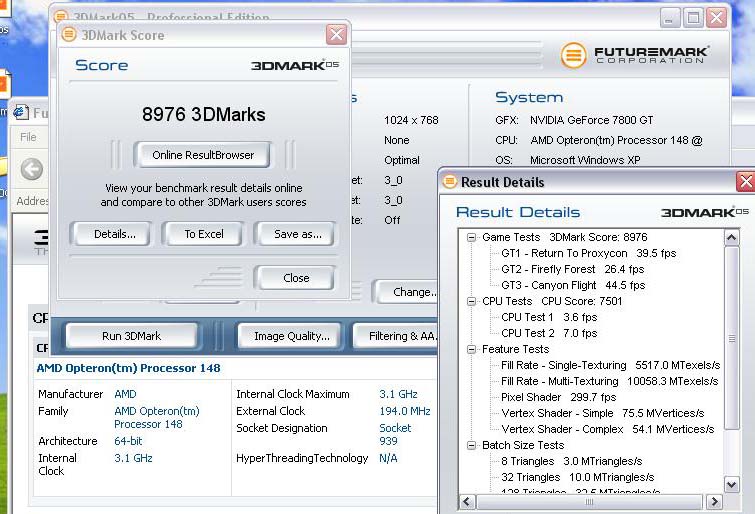Click the Microsoft Windows XP text
Screen dimensions: 755x514
point(585,160)
